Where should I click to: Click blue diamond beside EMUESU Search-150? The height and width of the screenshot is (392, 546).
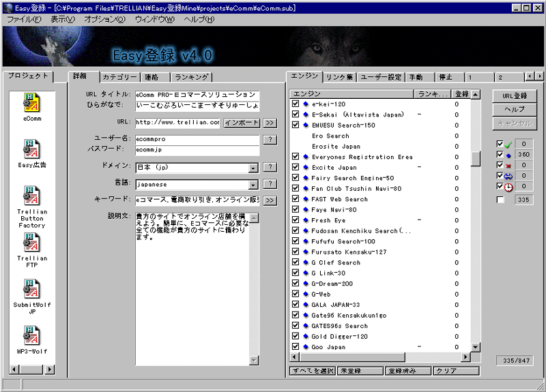click(306, 125)
